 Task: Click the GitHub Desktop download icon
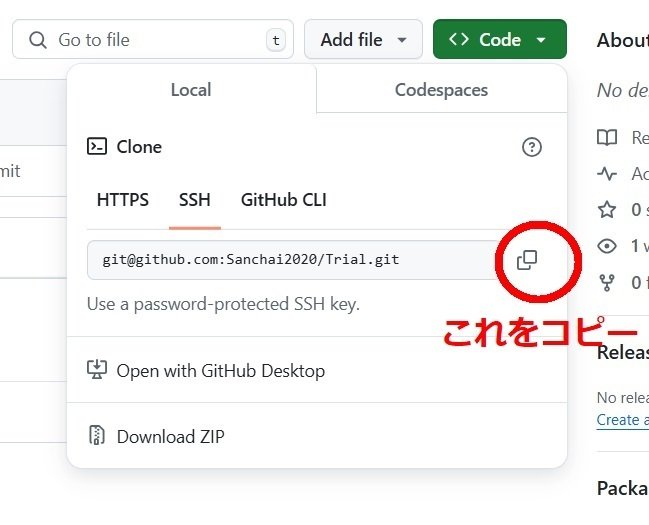point(97,369)
